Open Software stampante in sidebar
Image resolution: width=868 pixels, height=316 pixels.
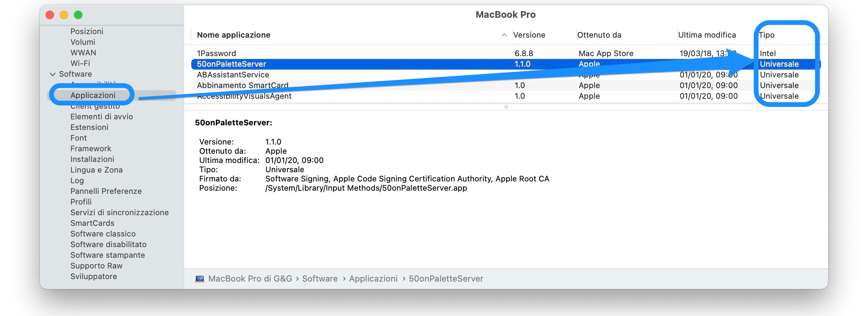click(108, 255)
